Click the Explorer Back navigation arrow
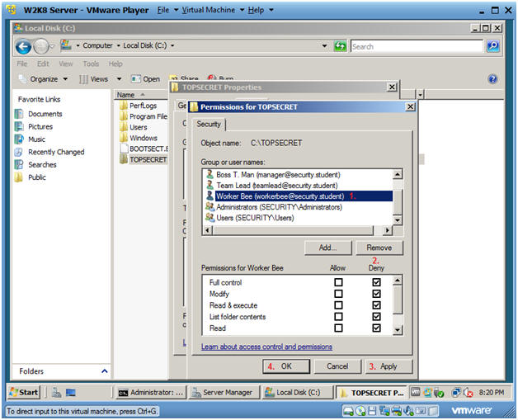The height and width of the screenshot is (420, 518). coord(24,46)
